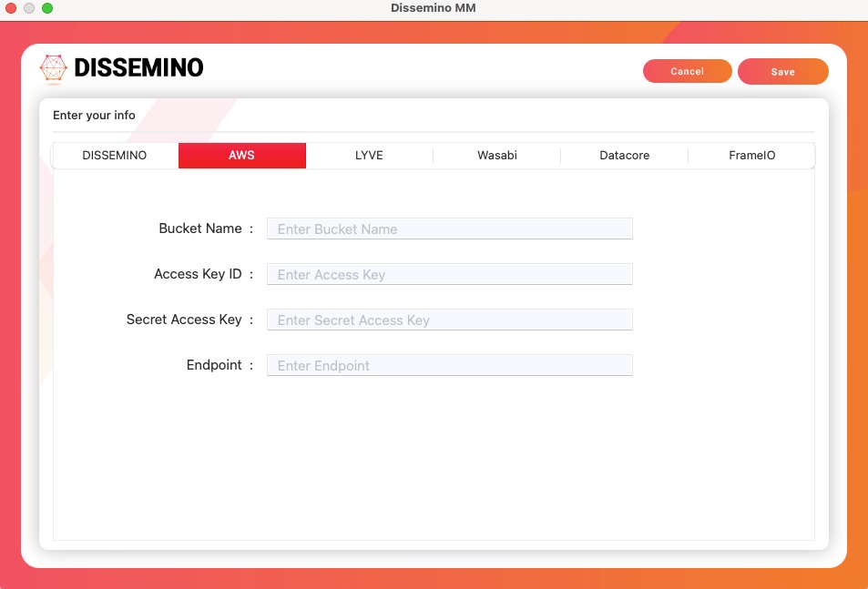Click the Save button
The width and height of the screenshot is (868, 589).
pyautogui.click(x=782, y=72)
